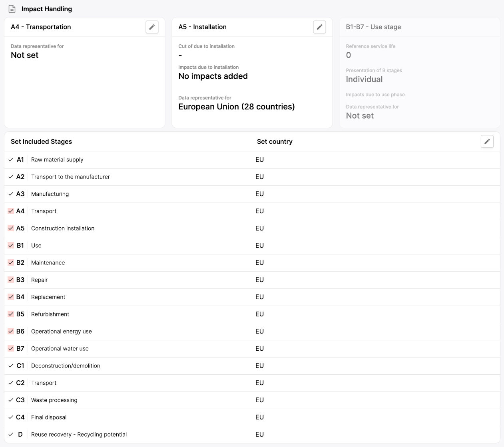The image size is (504, 447).
Task: Toggle the B6 Operational energy use checkbox
Action: tap(11, 331)
